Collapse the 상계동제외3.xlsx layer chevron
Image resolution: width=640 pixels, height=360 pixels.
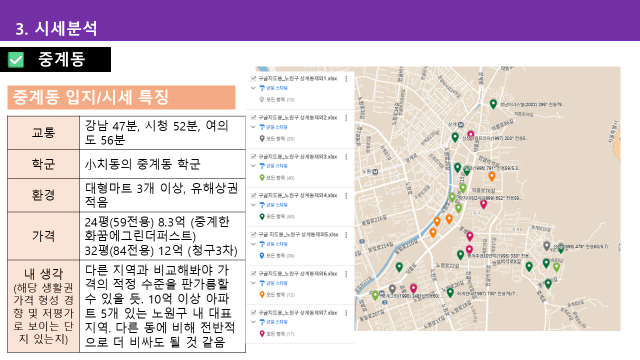click(x=253, y=166)
